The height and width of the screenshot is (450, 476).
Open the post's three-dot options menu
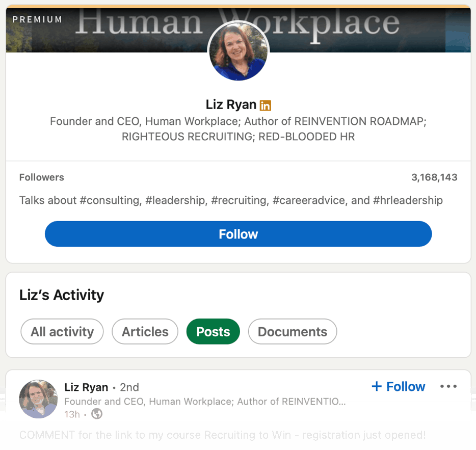tap(448, 387)
